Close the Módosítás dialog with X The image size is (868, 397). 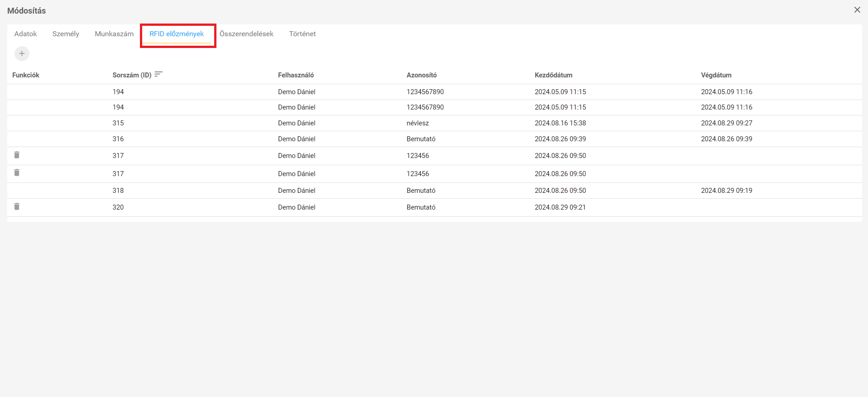[x=857, y=10]
